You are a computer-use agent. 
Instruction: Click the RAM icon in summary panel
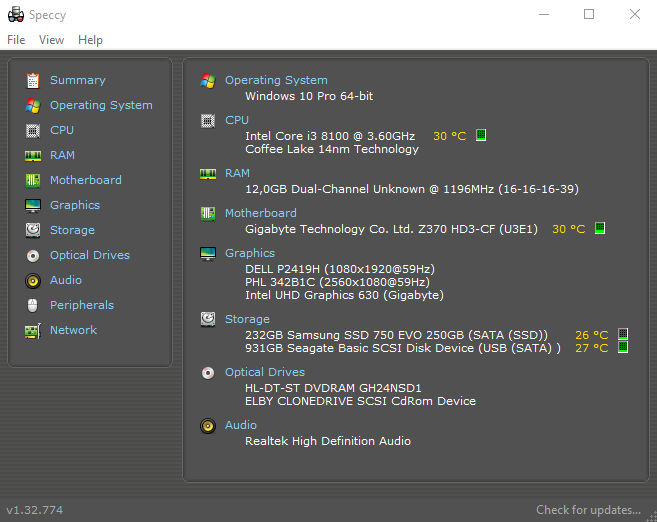click(208, 173)
